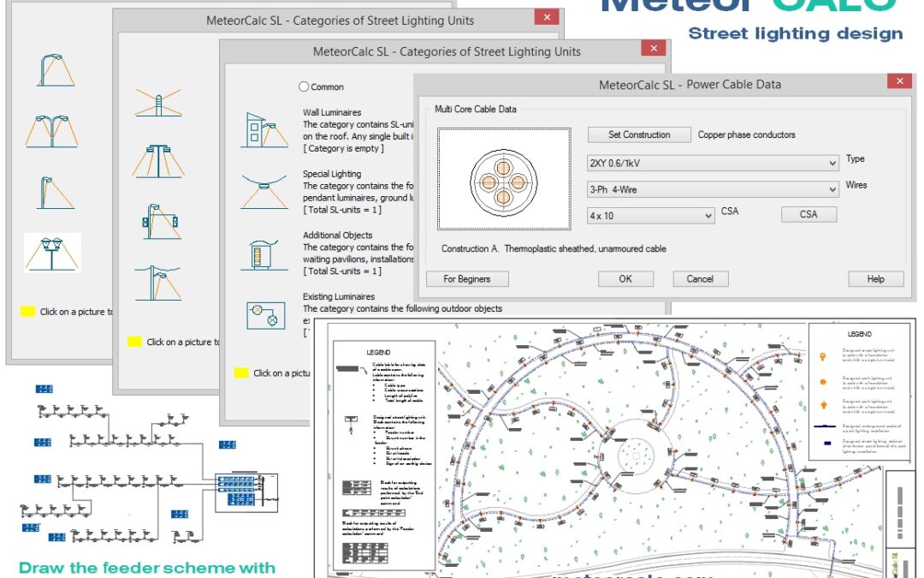Viewport: 924px width, 578px height.
Task: Cancel the Power Cable Data dialog
Action: (700, 279)
